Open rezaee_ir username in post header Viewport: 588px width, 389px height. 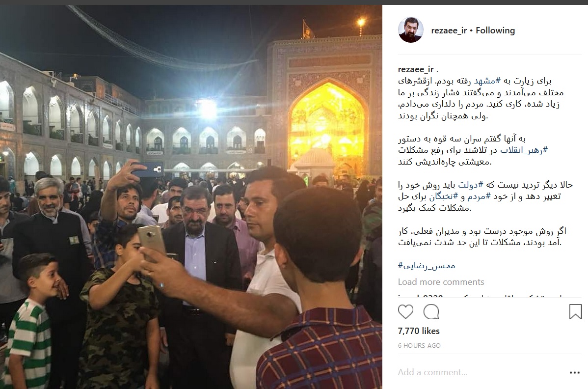tap(449, 30)
